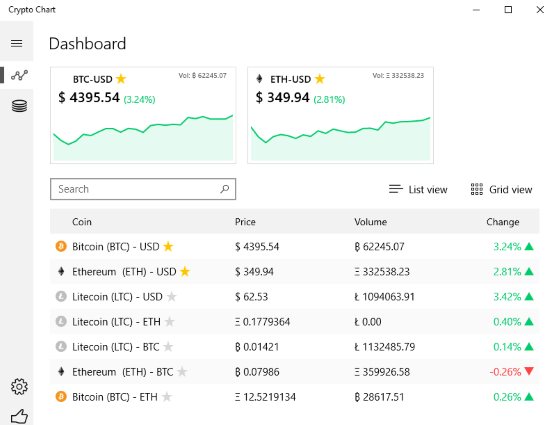Click the 0.40% change value

(x=507, y=322)
